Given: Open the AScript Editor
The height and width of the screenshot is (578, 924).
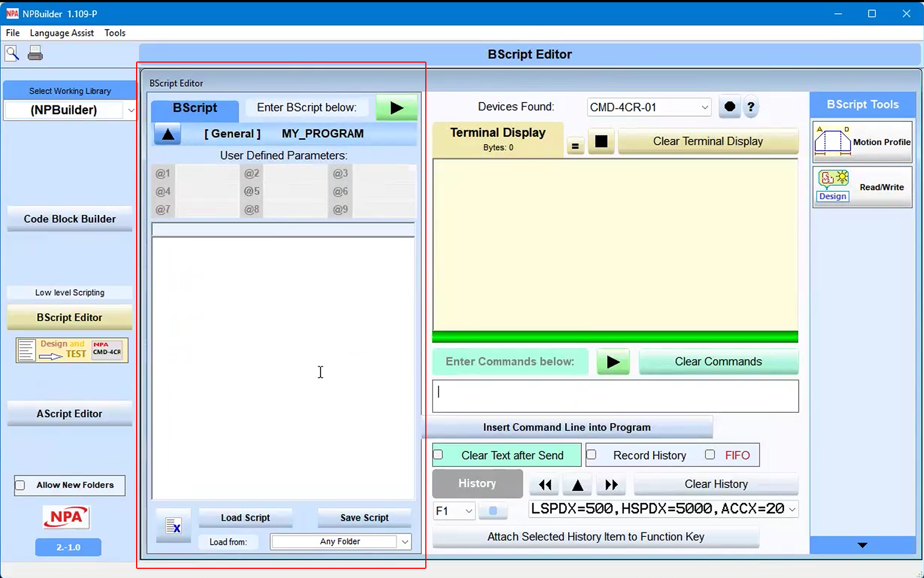Looking at the screenshot, I should pyautogui.click(x=69, y=414).
